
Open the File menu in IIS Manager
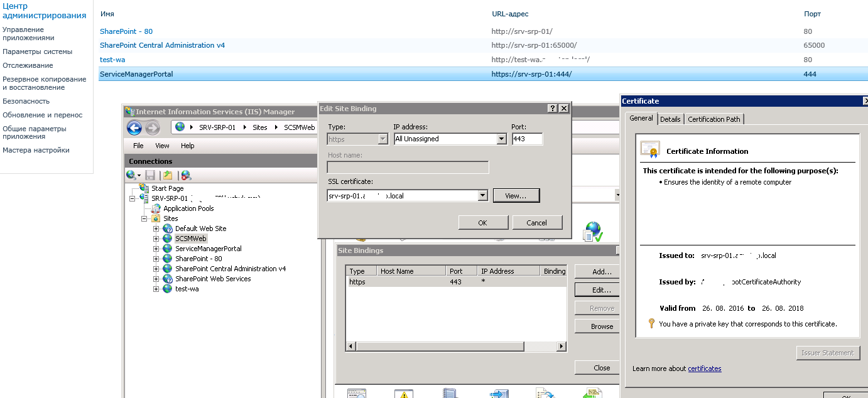tap(138, 146)
